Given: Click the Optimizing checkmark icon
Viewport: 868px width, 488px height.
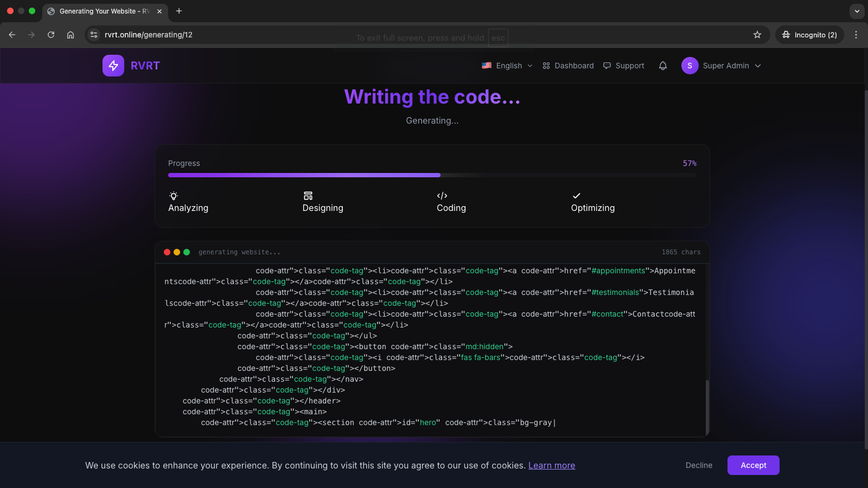Looking at the screenshot, I should 576,196.
